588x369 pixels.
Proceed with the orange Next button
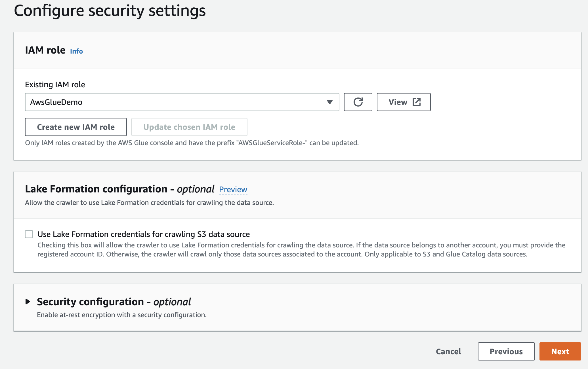pos(560,351)
